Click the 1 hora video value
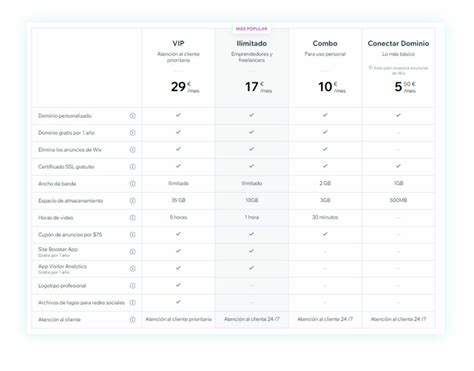Image resolution: width=474 pixels, height=371 pixels. pyautogui.click(x=252, y=217)
